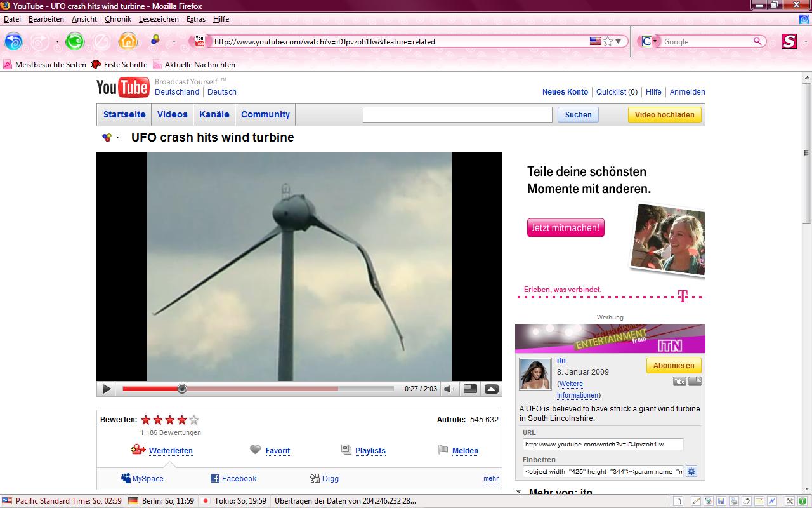
Task: Switch to the Videos tab
Action: click(173, 114)
